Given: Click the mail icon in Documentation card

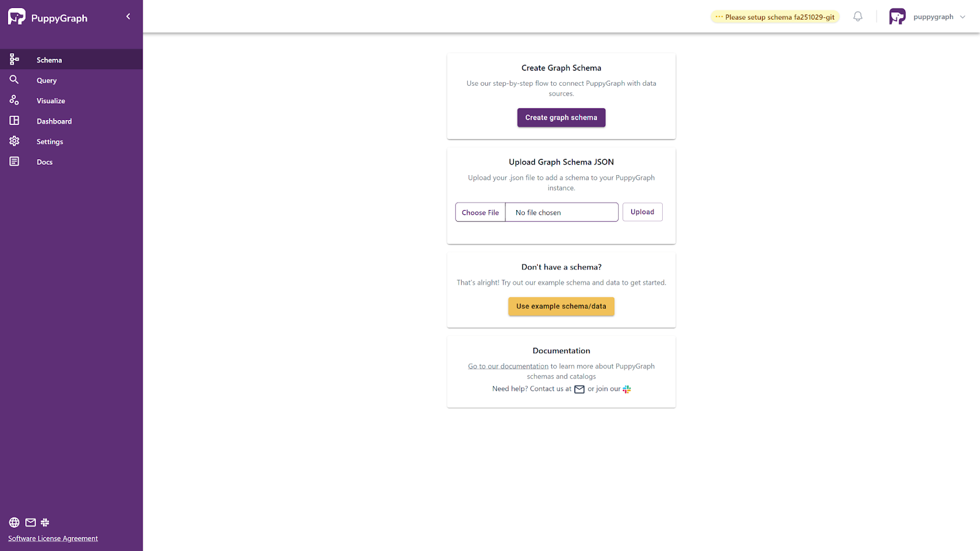Looking at the screenshot, I should click(x=579, y=389).
